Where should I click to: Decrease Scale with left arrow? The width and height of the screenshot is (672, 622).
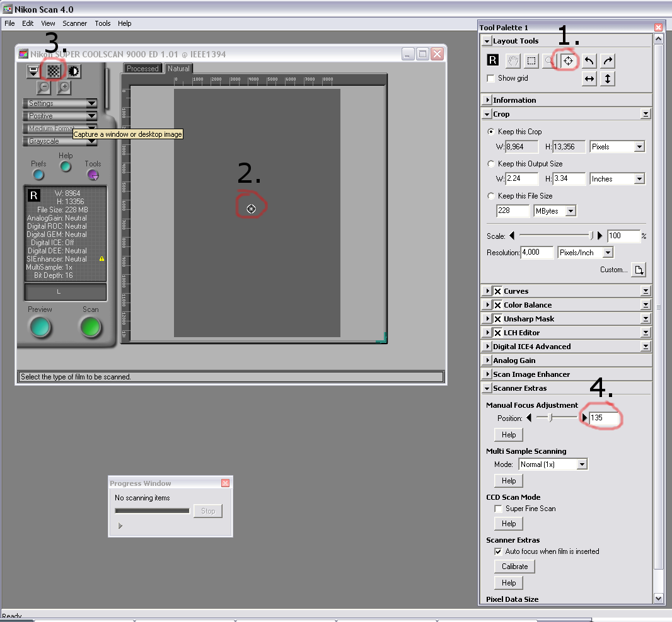[512, 236]
